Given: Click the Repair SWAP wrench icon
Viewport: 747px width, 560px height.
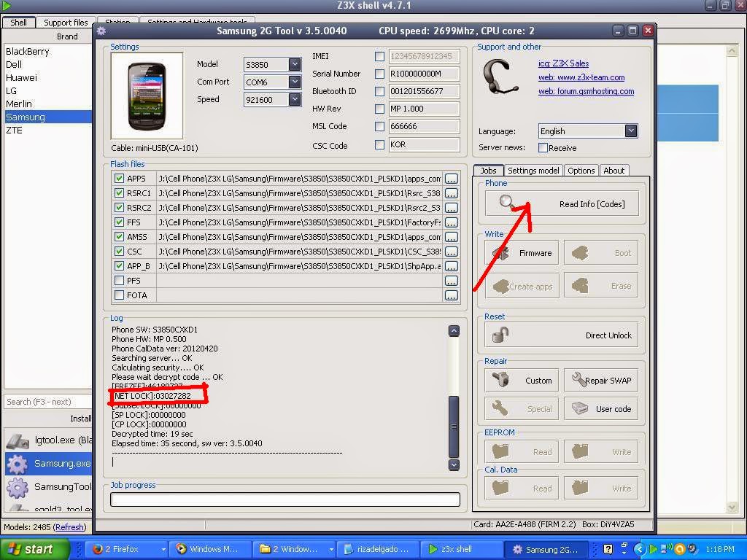Looking at the screenshot, I should (578, 379).
